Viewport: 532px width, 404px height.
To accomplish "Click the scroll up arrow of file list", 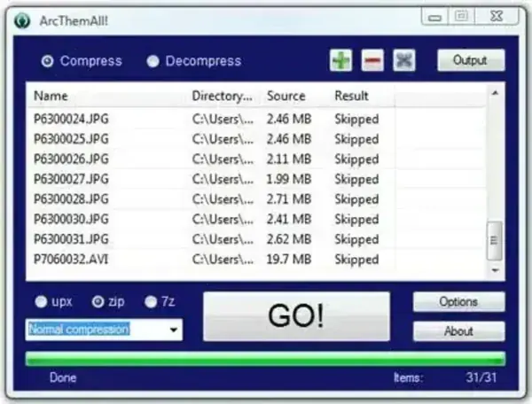I will click(495, 92).
